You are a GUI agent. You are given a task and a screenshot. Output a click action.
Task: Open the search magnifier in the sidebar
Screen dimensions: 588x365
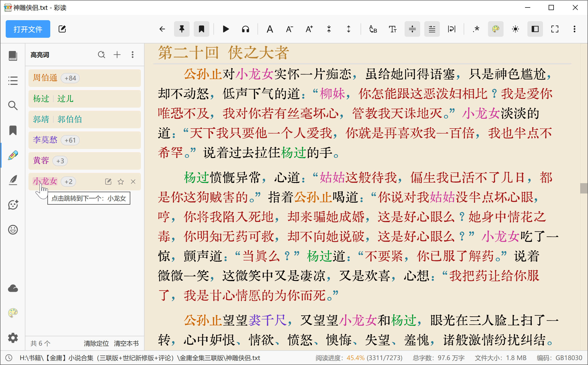point(13,106)
